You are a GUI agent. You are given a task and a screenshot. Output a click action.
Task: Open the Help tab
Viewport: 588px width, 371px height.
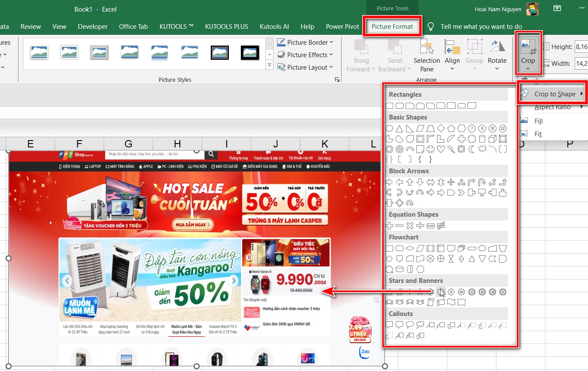click(x=307, y=26)
